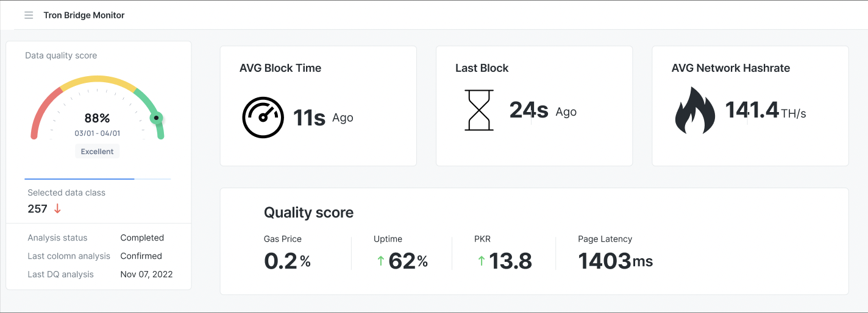Click the Completed analysis status value

[x=142, y=238]
